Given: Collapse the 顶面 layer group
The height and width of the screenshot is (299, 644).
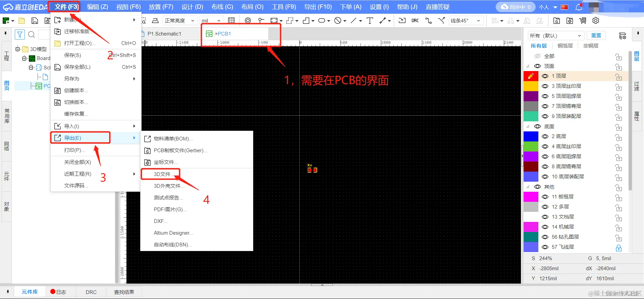Looking at the screenshot, I should pyautogui.click(x=528, y=66).
